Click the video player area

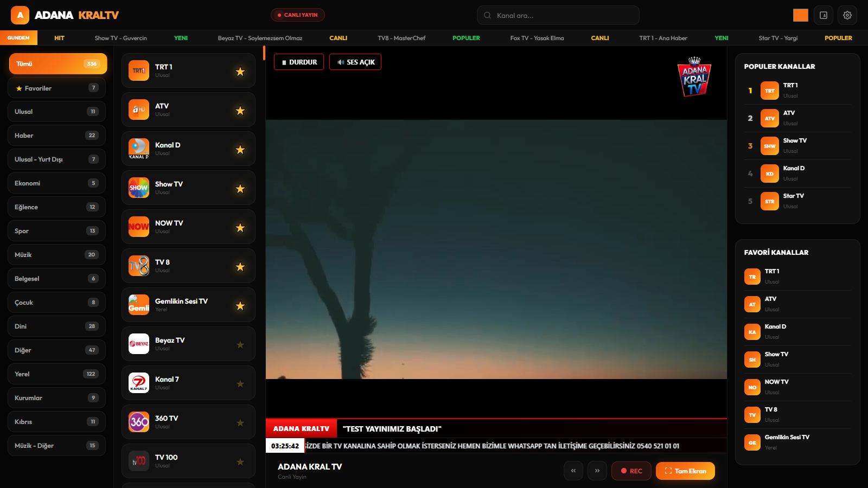click(x=496, y=249)
